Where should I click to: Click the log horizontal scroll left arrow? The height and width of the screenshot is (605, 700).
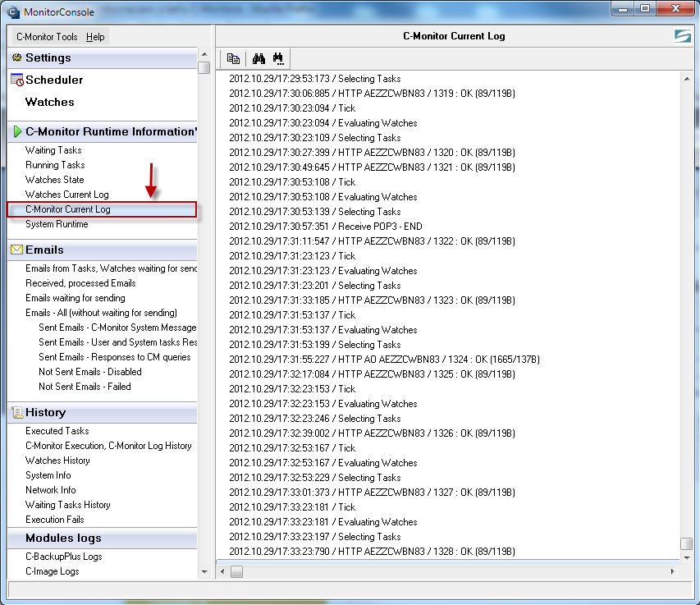point(222,571)
